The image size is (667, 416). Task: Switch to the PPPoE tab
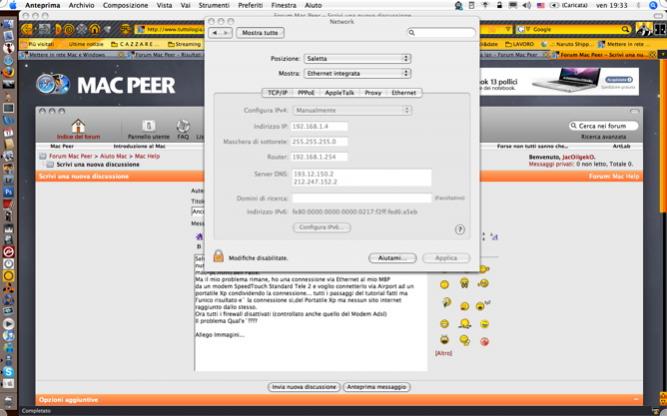306,92
